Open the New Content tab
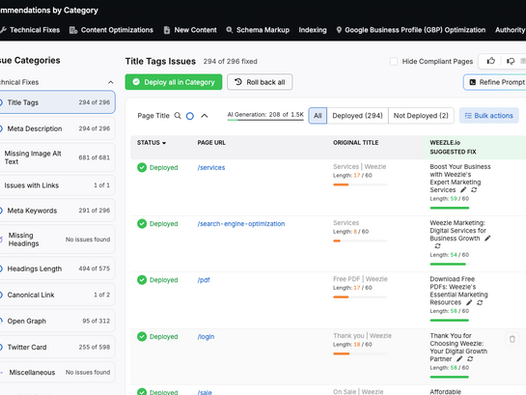Screen dimensions: 526x395 (190, 30)
